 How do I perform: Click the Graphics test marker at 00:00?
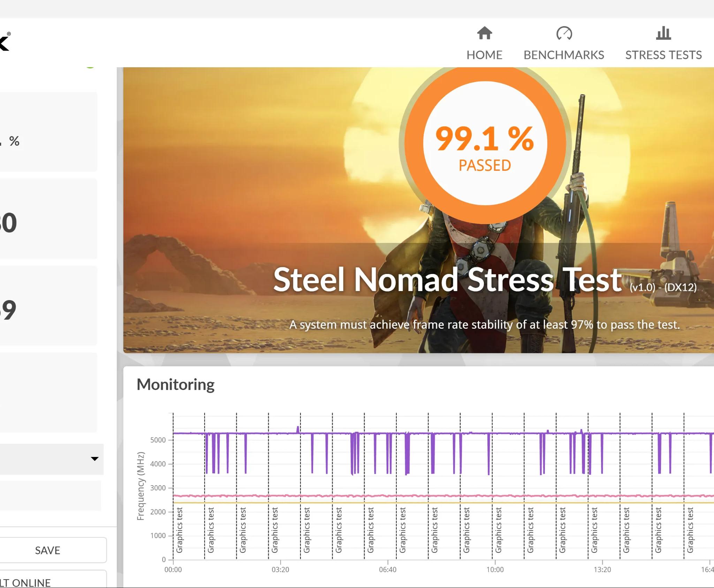179,530
